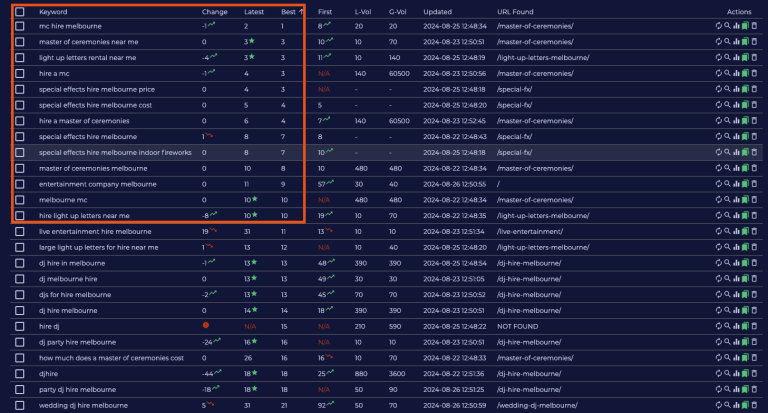Viewport: 768px width, 413px height.
Task: Refresh 'special effects hire melbourne price' row
Action: point(719,89)
